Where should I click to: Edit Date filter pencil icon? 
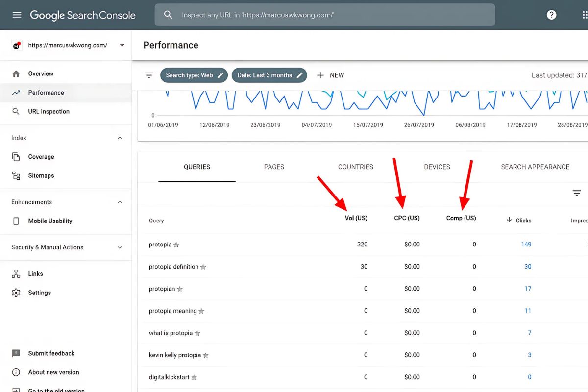299,75
